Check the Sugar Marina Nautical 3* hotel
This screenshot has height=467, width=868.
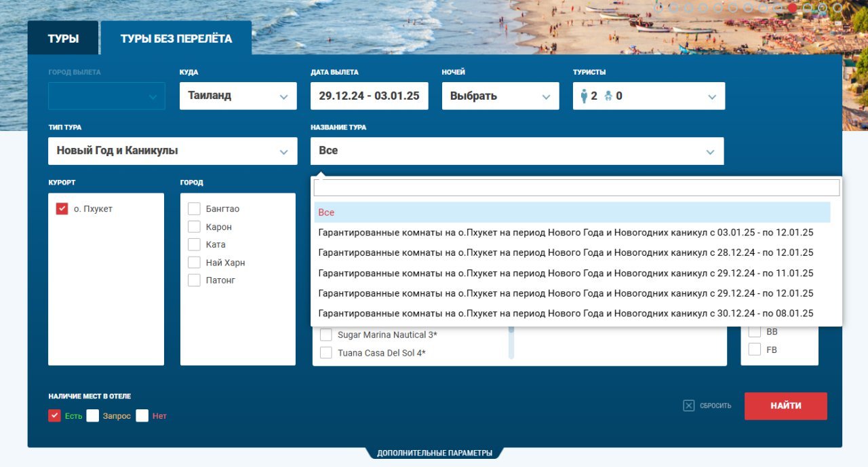pos(326,335)
